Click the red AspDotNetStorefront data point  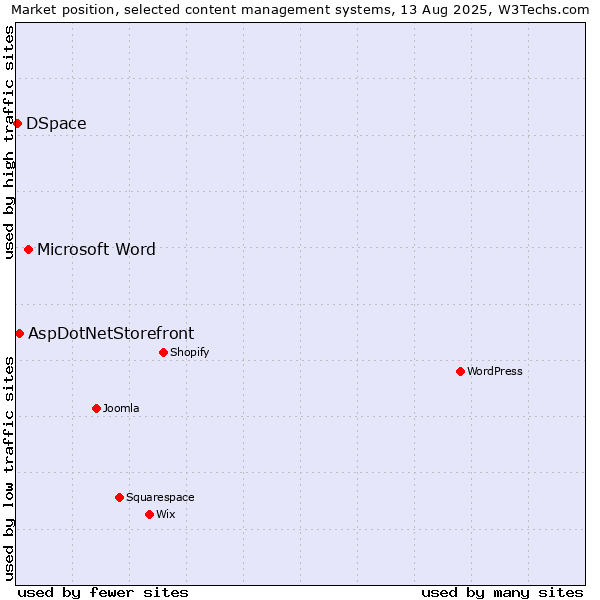tap(20, 334)
